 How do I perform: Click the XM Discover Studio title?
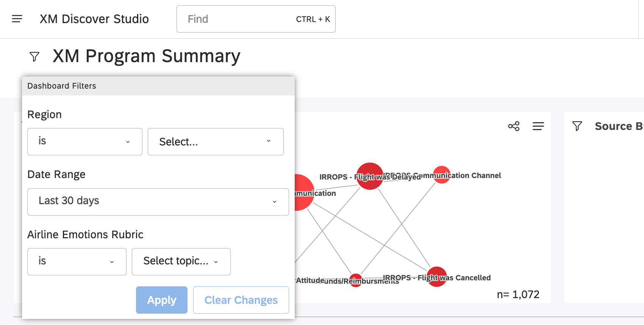tap(94, 19)
